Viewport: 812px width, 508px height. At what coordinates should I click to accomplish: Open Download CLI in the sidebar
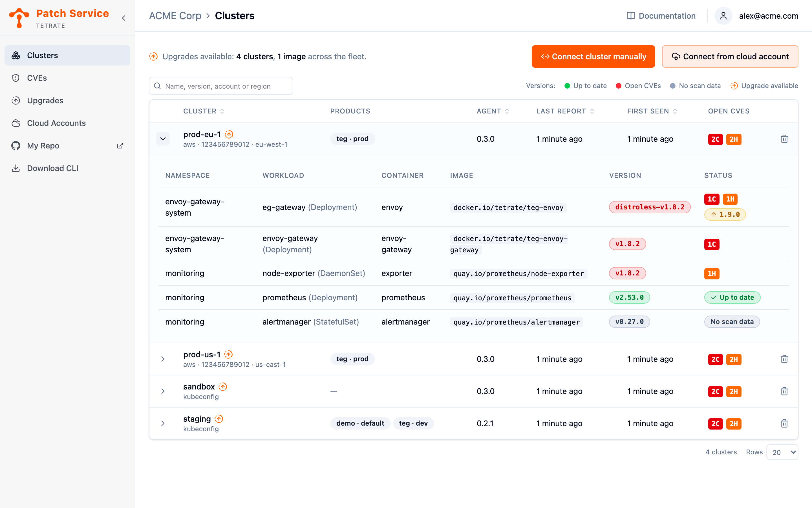click(x=67, y=168)
